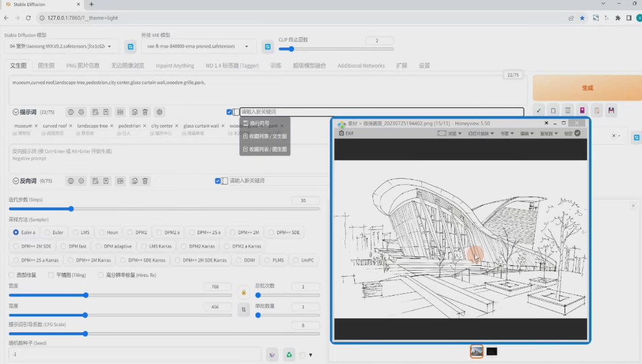Click the bookmark icon in the 反向词 row

pos(105,180)
